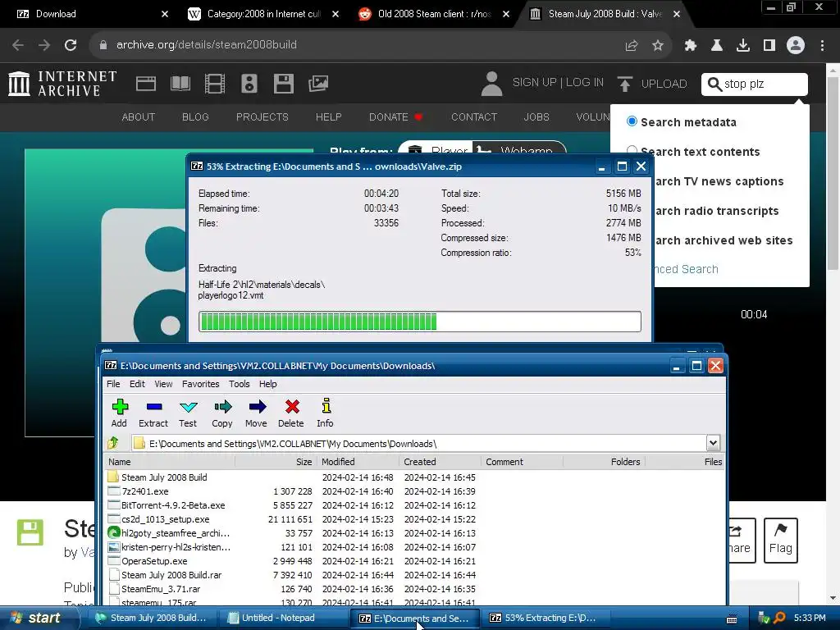The image size is (840, 630).
Task: Click the extraction progress bar
Action: pos(419,322)
